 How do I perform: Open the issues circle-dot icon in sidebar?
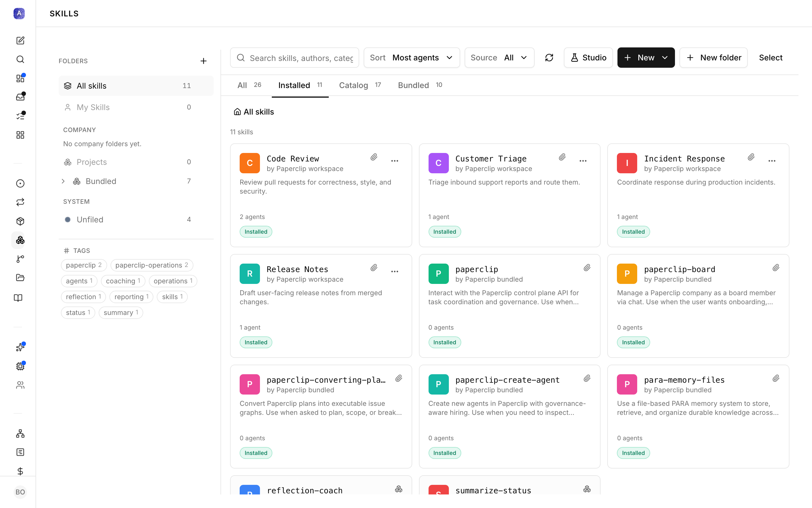click(x=20, y=183)
